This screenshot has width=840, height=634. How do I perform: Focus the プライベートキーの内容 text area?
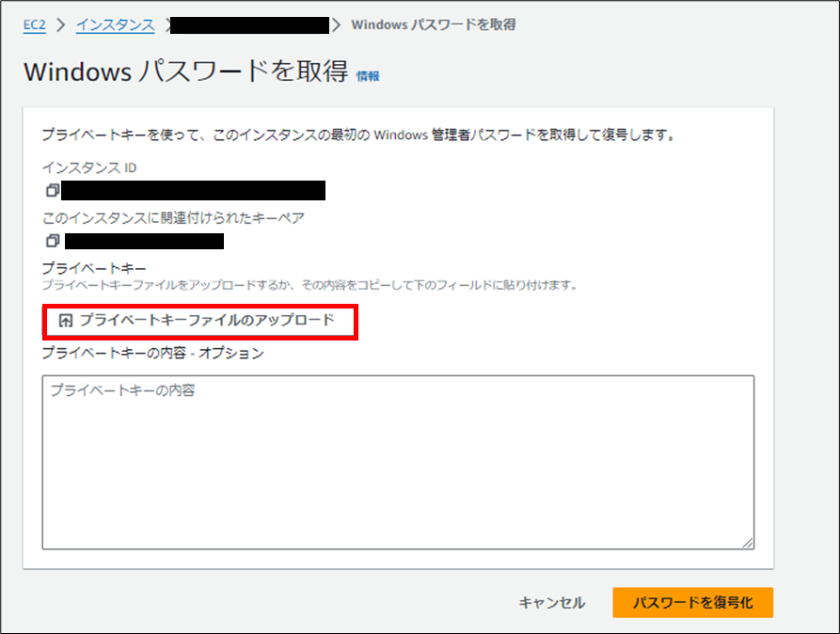(398, 462)
